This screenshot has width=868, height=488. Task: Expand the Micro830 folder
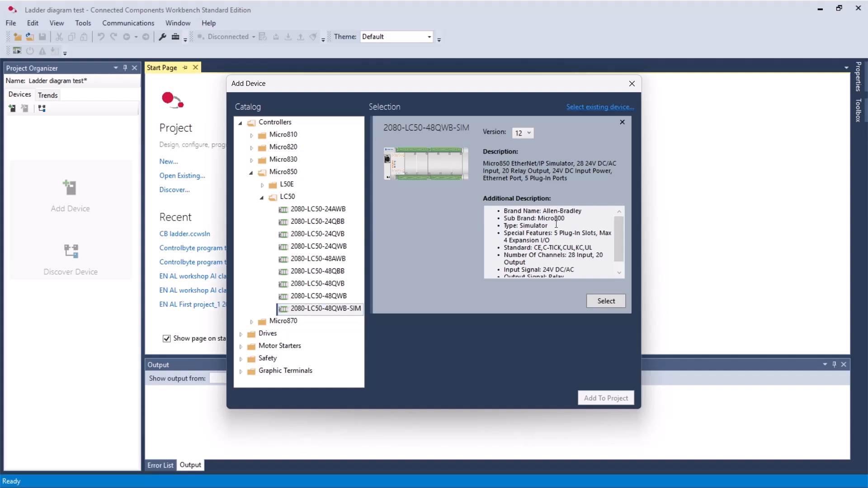coord(251,160)
